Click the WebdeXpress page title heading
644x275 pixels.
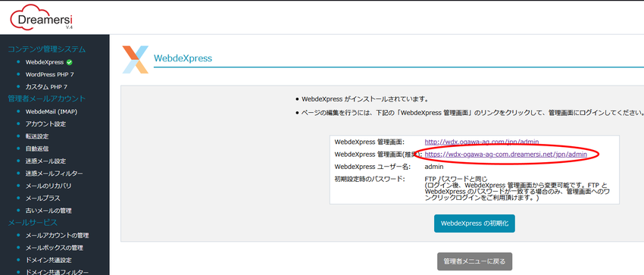pyautogui.click(x=183, y=58)
